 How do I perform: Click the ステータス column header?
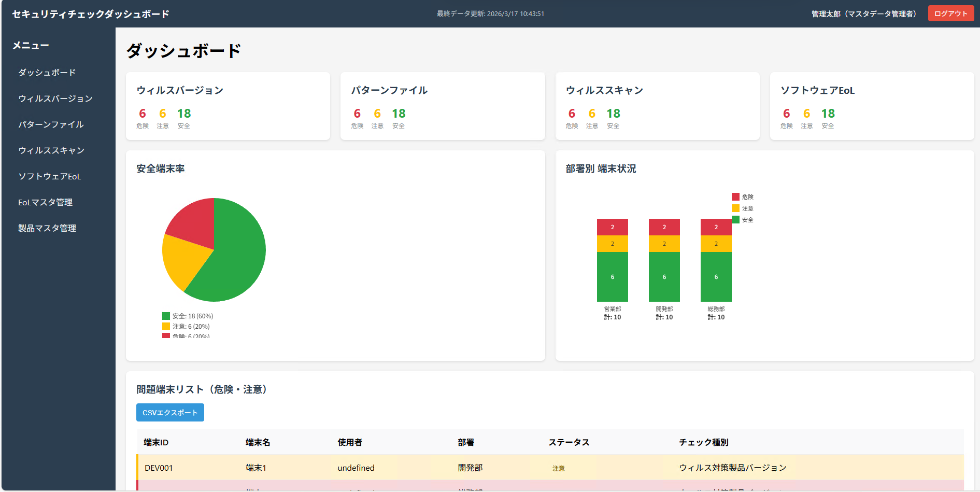coord(569,442)
